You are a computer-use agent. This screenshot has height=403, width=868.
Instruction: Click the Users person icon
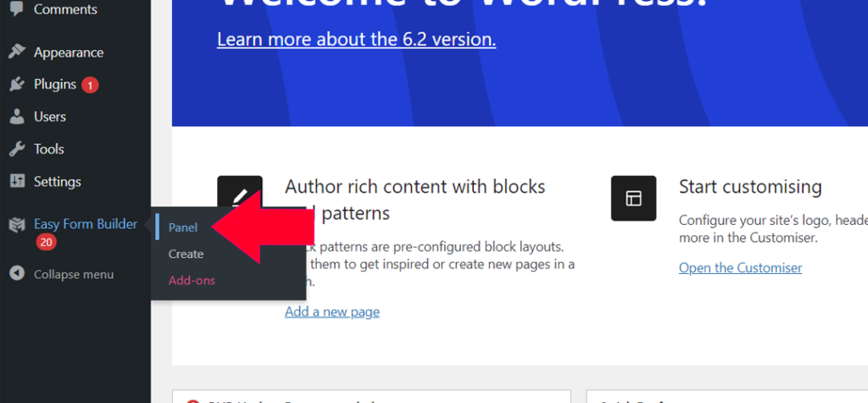[17, 116]
